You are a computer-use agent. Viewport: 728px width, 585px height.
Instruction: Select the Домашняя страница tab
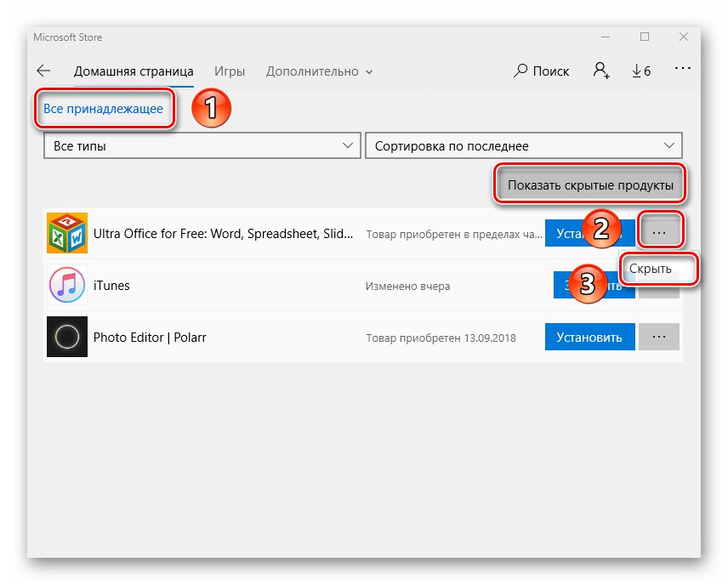(x=134, y=71)
